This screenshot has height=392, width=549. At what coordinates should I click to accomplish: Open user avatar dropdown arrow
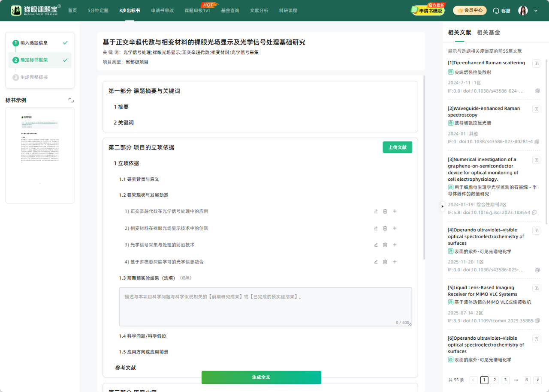(x=536, y=11)
